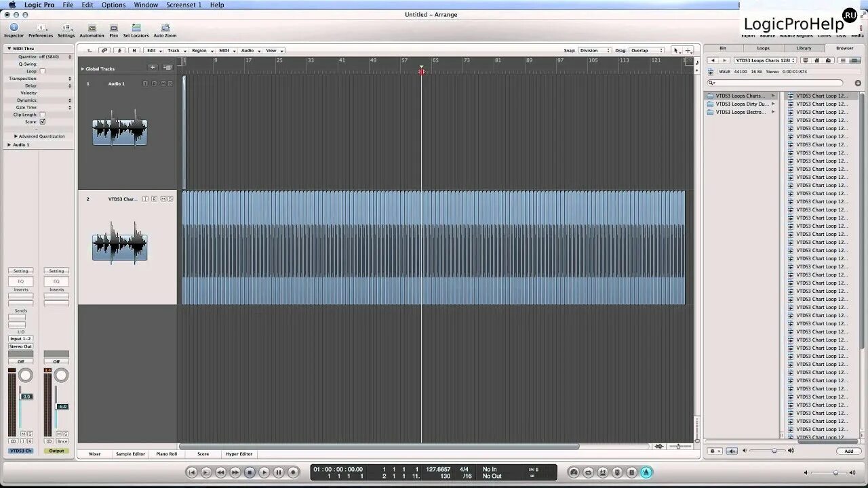Toggle the Loop checkbox in the inspector
This screenshot has width=868, height=488.
click(x=43, y=71)
